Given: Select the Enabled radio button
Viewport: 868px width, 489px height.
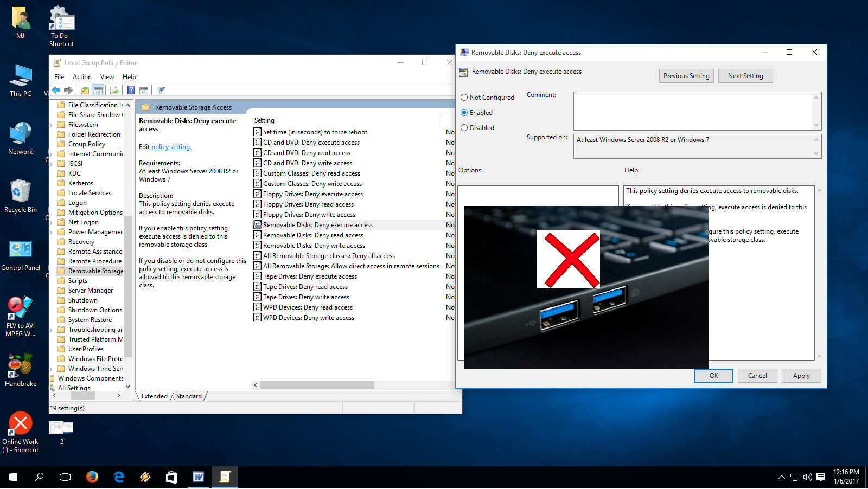Looking at the screenshot, I should pyautogui.click(x=464, y=112).
